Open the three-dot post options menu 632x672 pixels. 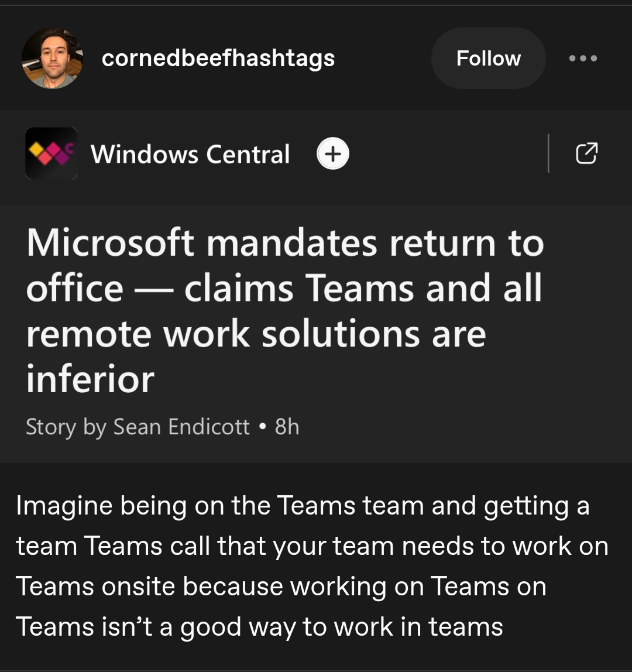(583, 58)
